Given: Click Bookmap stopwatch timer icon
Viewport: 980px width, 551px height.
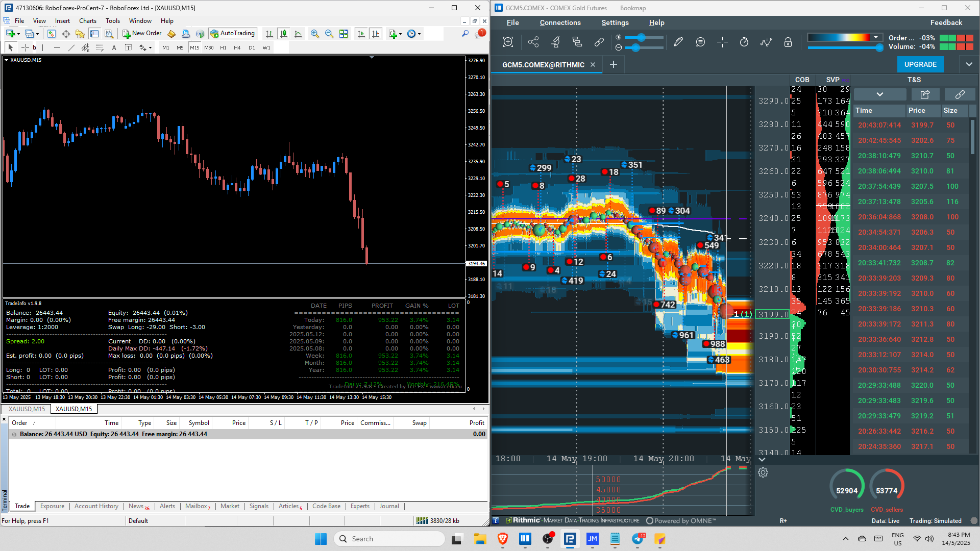Looking at the screenshot, I should pyautogui.click(x=744, y=42).
